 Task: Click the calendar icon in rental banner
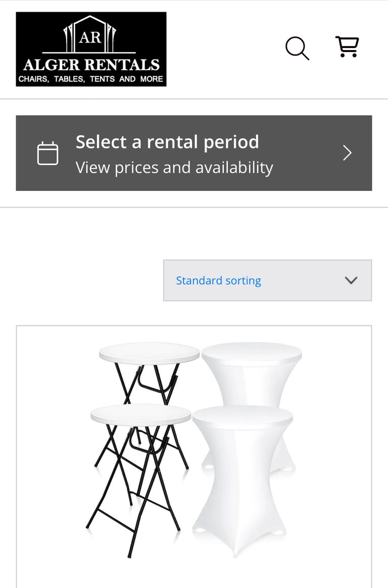coord(48,154)
